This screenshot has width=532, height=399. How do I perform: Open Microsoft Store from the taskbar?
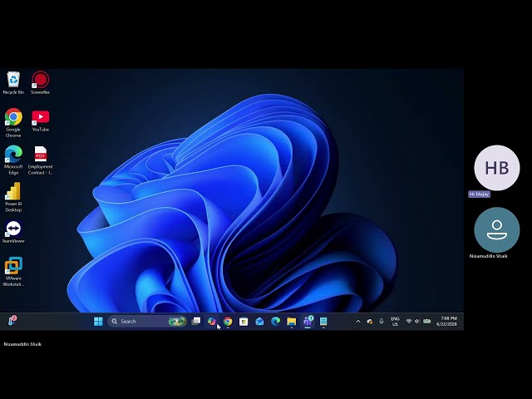(244, 322)
